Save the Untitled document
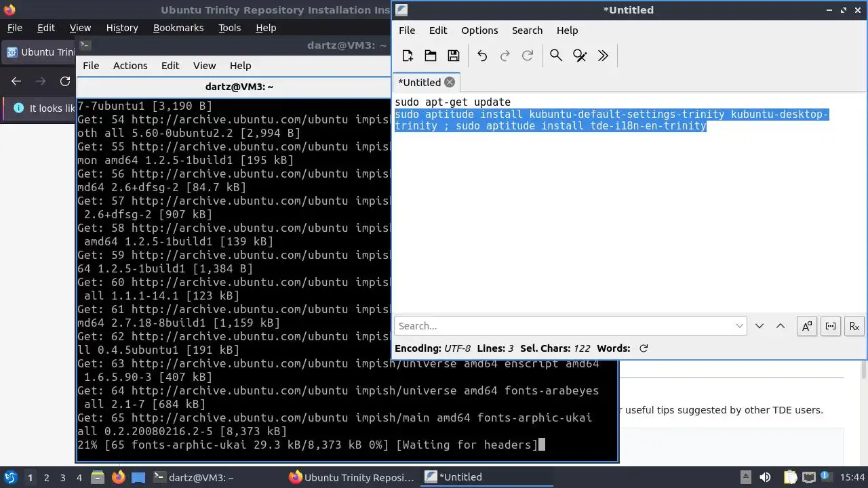868x488 pixels. (454, 56)
